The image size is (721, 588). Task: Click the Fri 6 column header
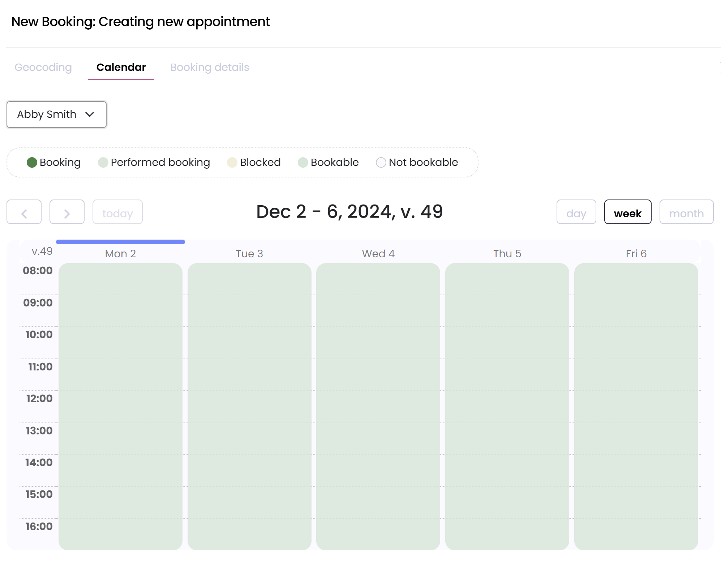pos(636,254)
